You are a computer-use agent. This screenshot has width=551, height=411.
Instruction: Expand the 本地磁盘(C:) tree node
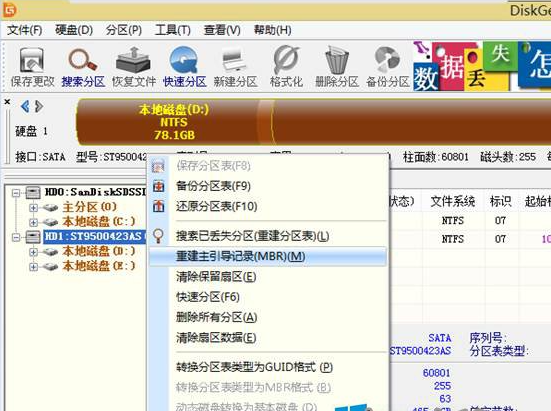[x=33, y=222]
